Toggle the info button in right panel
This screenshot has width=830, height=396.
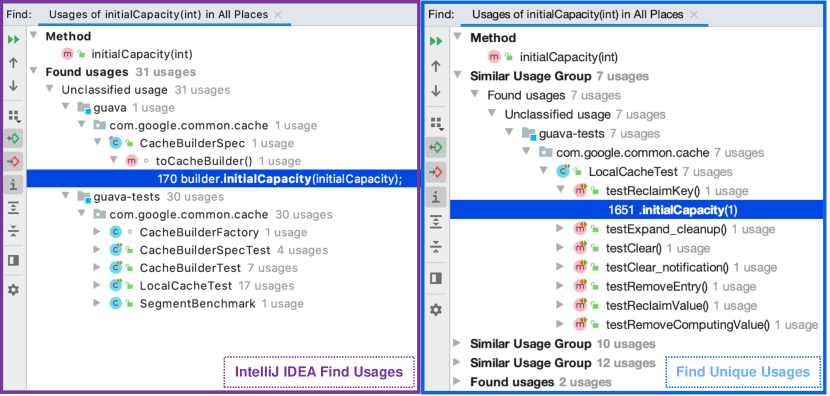[436, 197]
